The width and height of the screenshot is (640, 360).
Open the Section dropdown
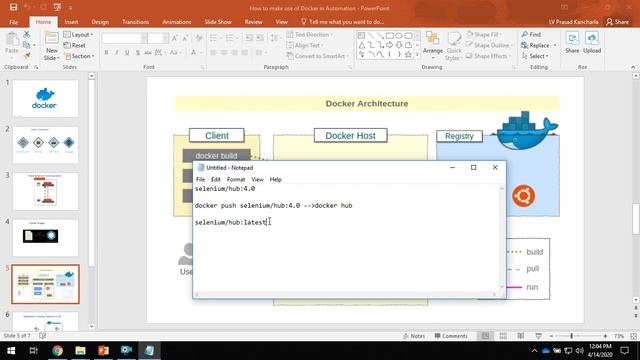[79, 56]
